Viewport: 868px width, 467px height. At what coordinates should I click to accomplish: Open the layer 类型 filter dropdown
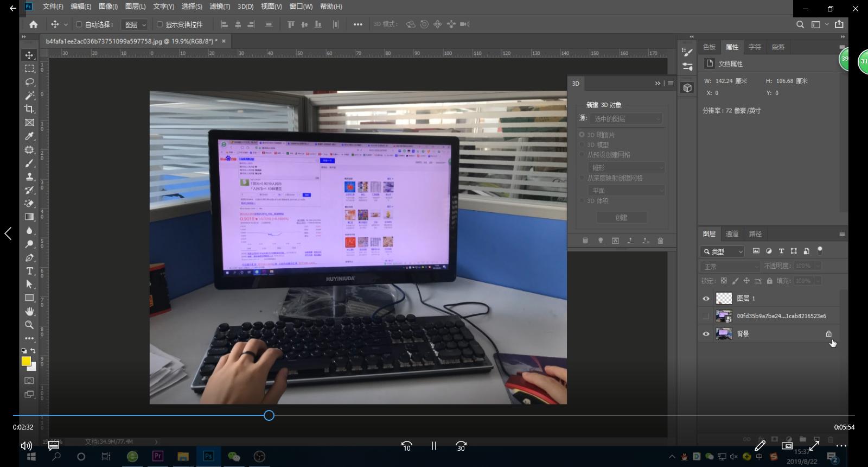(x=723, y=251)
